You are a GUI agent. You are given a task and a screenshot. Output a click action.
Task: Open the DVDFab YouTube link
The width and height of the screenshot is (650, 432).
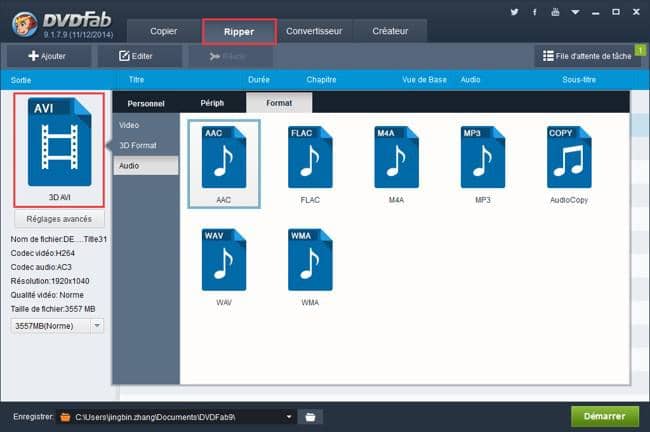pos(555,12)
